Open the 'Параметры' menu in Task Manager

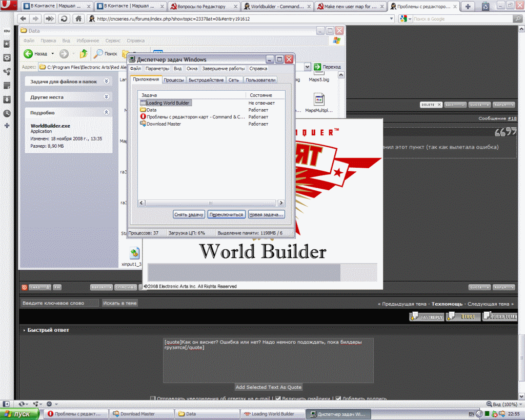point(157,68)
